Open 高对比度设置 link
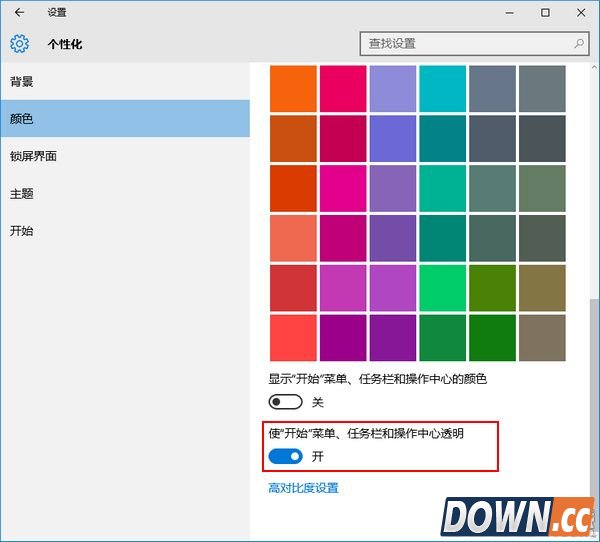 tap(303, 488)
